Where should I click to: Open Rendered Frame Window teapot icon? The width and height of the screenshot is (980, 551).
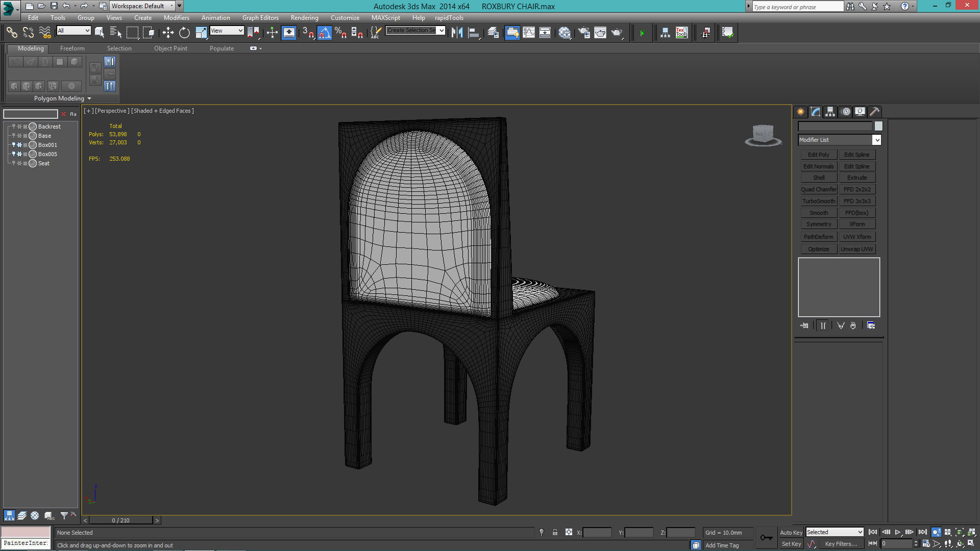coord(600,33)
